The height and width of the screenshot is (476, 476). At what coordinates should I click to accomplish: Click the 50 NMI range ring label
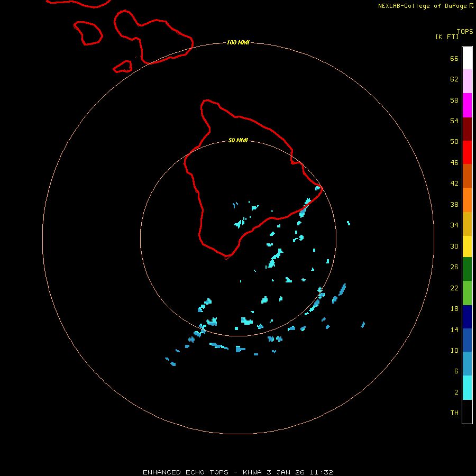point(238,140)
